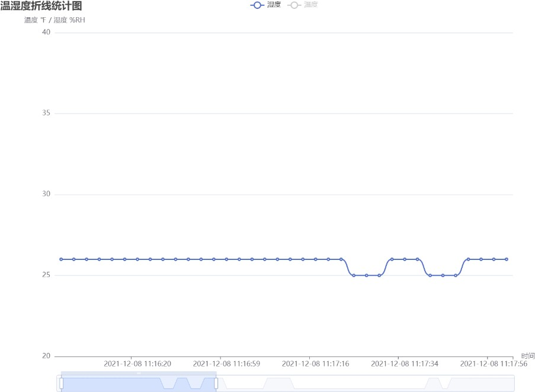Click the x-axis label 2021-12-08 11:17:16
The height and width of the screenshot is (392, 535).
click(316, 364)
